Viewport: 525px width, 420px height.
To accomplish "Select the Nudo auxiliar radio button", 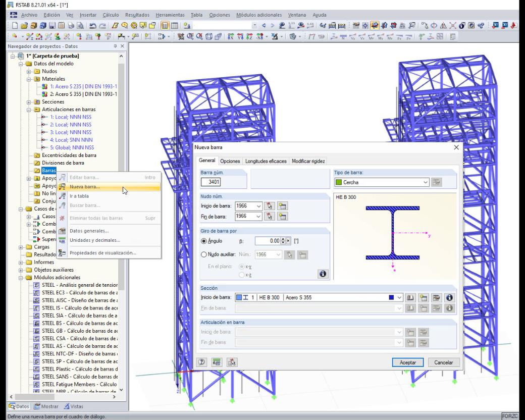I will pos(203,254).
